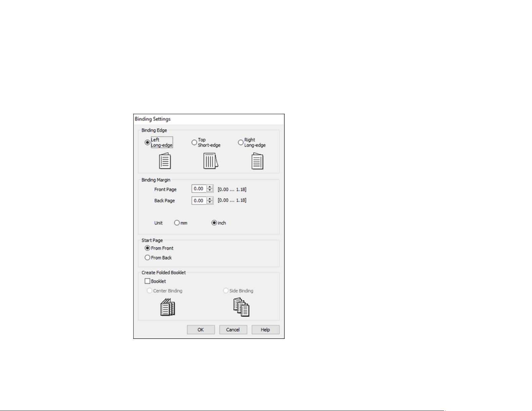The image size is (532, 411).
Task: Confirm settings with OK button
Action: (201, 330)
